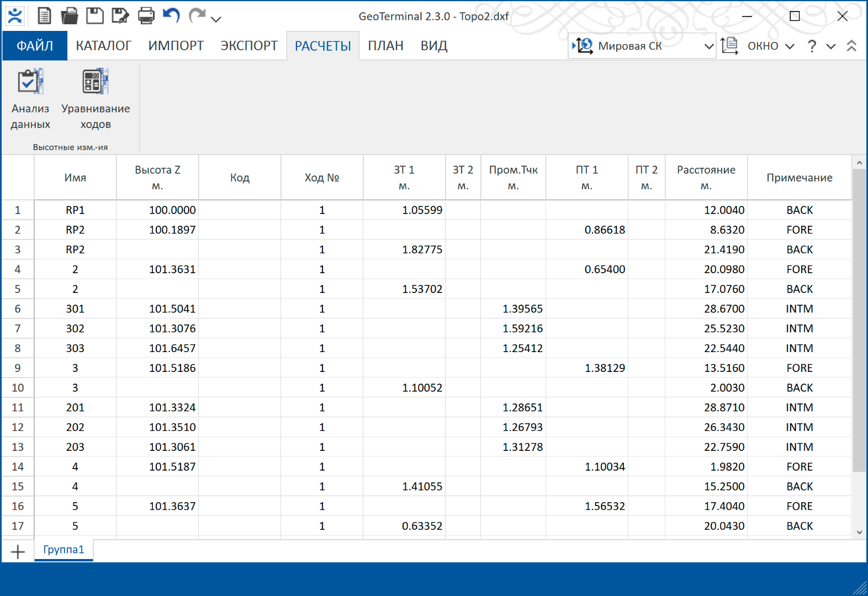This screenshot has width=868, height=596.
Task: Expand the quick access toolbar arrow
Action: [216, 19]
